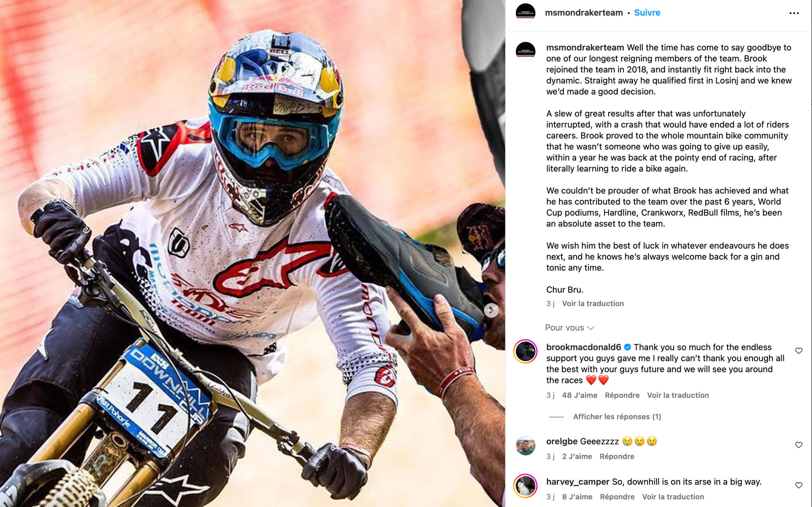Open the three-dot more options menu
Image resolution: width=812 pixels, height=507 pixels.
(x=794, y=13)
